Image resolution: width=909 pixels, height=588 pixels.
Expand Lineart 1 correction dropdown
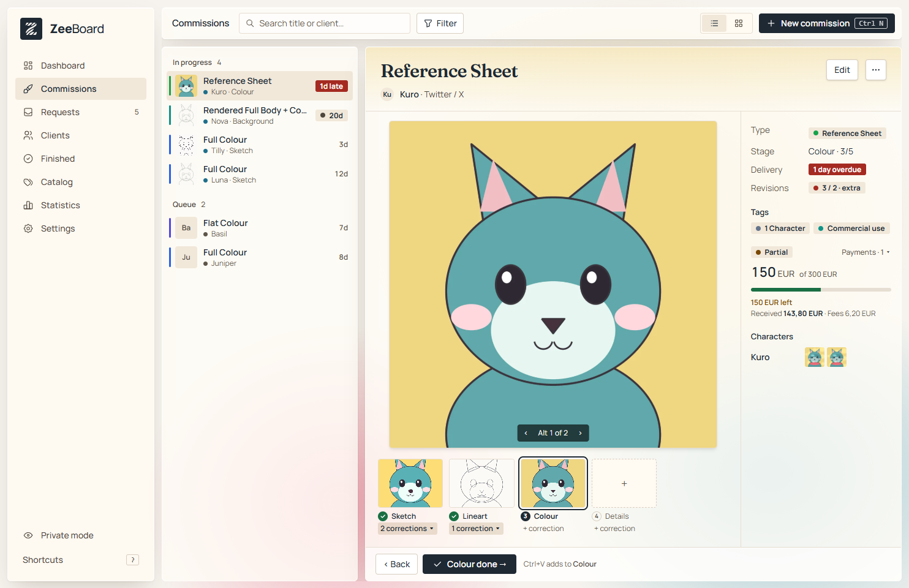click(476, 529)
